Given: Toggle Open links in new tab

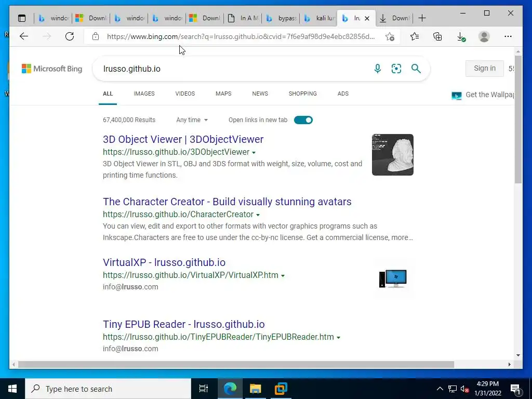Looking at the screenshot, I should click(x=303, y=120).
